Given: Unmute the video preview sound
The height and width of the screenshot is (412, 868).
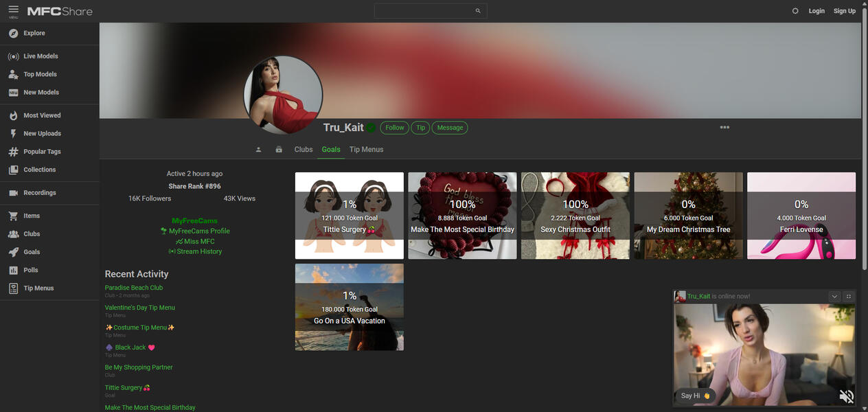Looking at the screenshot, I should (x=846, y=396).
